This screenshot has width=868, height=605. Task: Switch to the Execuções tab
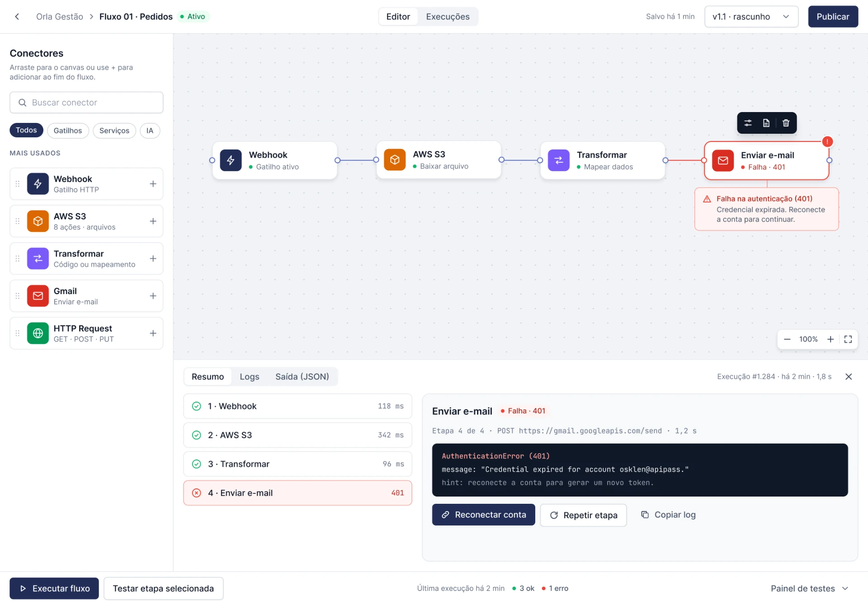click(448, 17)
